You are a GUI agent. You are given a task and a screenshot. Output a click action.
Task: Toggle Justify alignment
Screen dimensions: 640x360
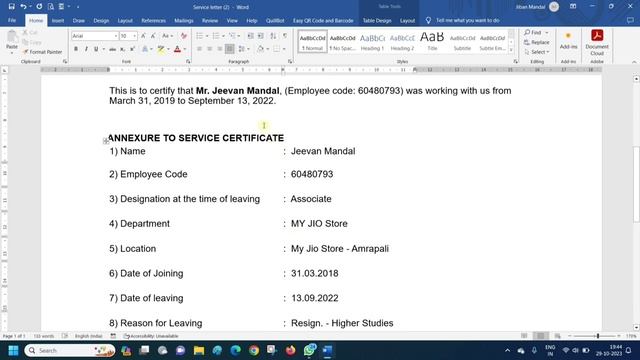point(230,49)
